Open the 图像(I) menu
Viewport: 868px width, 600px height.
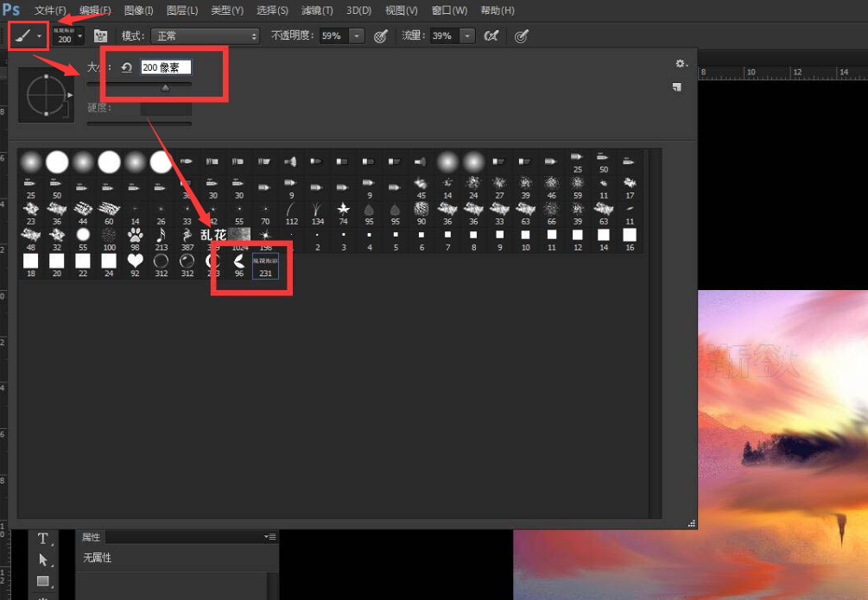[138, 10]
